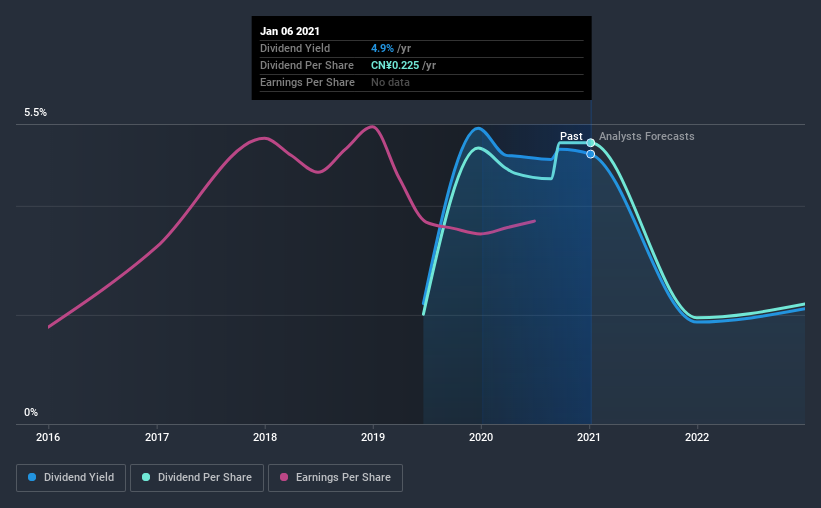Click the 2022 x-axis label
Screen dimensions: 821x508
pyautogui.click(x=697, y=437)
